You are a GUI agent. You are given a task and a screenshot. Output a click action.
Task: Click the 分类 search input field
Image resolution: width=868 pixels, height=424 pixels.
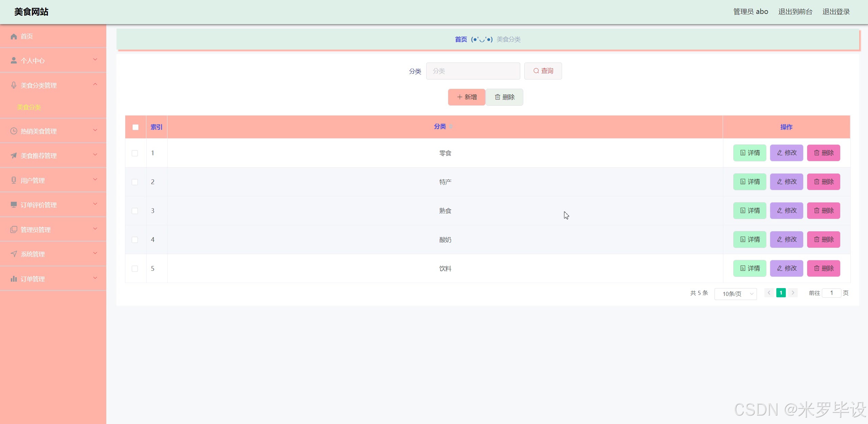click(x=473, y=71)
